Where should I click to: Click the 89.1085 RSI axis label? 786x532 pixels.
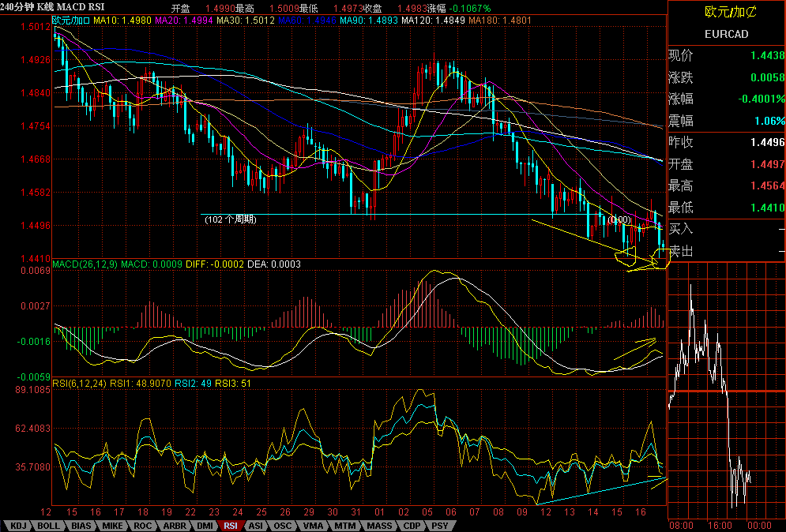33,389
